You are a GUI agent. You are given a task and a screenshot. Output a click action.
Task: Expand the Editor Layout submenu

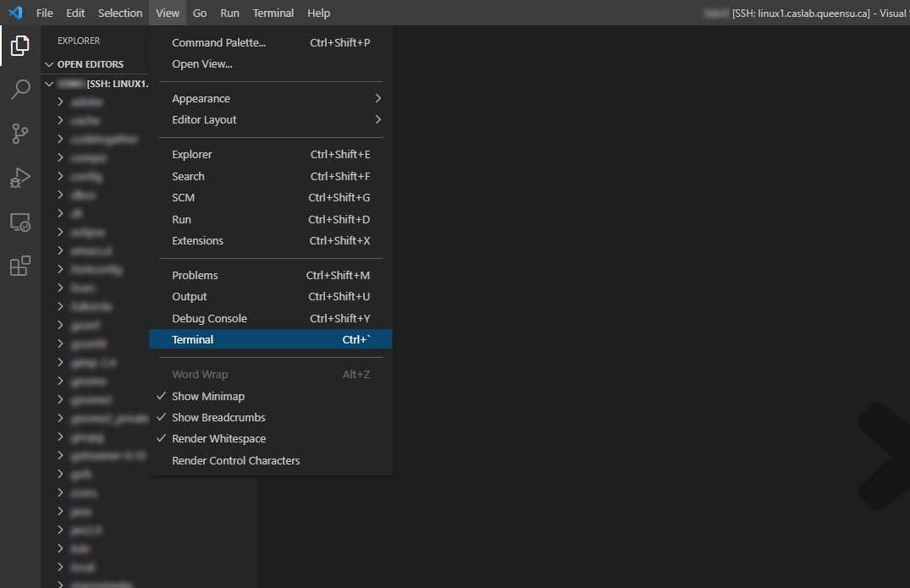click(x=270, y=119)
